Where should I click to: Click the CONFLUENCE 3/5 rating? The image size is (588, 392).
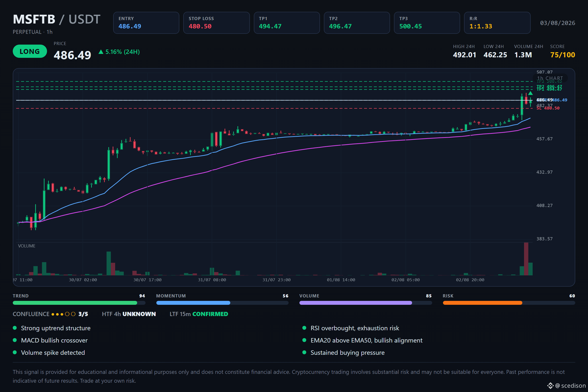(x=50, y=314)
